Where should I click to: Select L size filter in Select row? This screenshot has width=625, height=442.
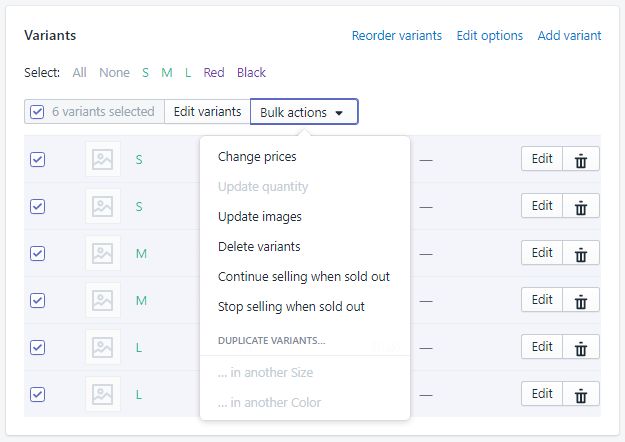pos(188,73)
